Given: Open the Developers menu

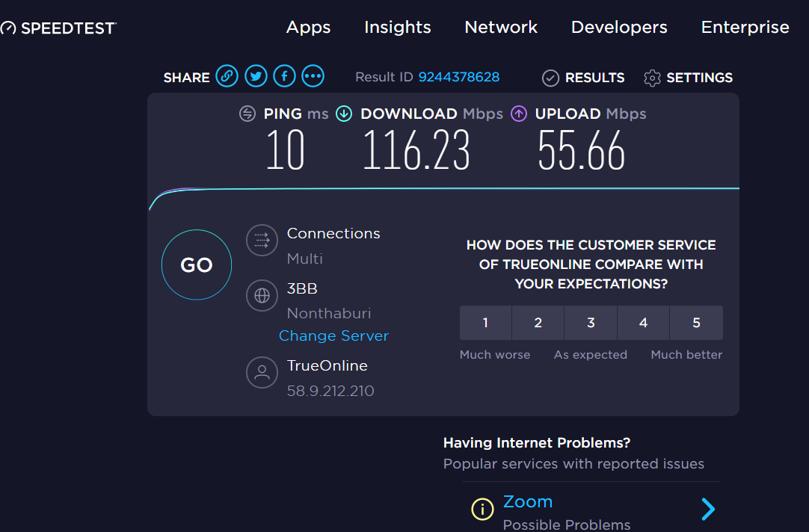Looking at the screenshot, I should tap(619, 28).
